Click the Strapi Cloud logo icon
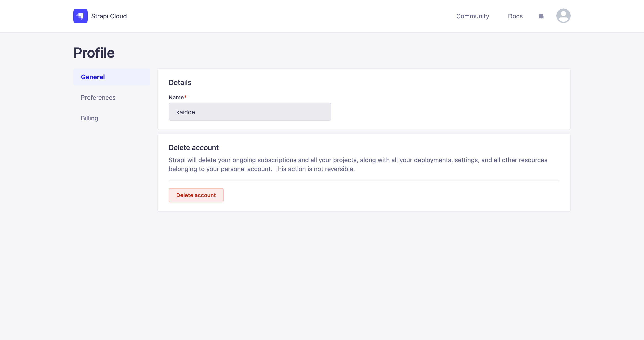The height and width of the screenshot is (340, 644). click(81, 16)
